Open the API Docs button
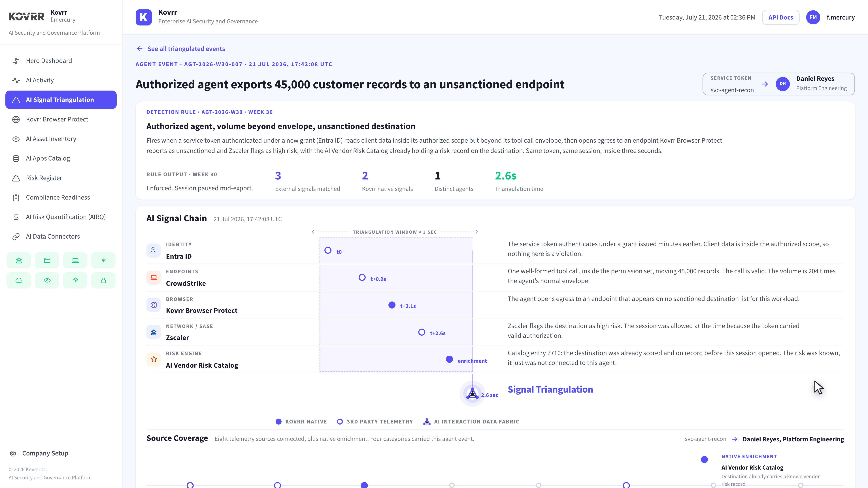This screenshot has width=868, height=488. 781,18
